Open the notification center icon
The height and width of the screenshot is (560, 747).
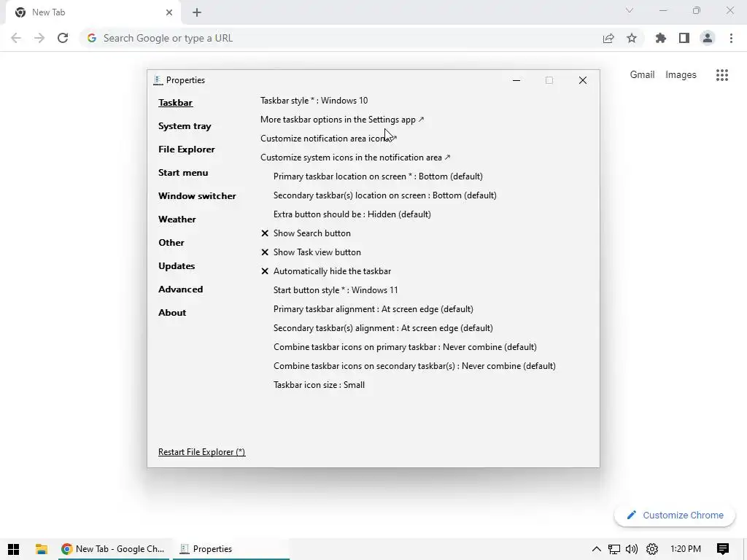point(723,549)
